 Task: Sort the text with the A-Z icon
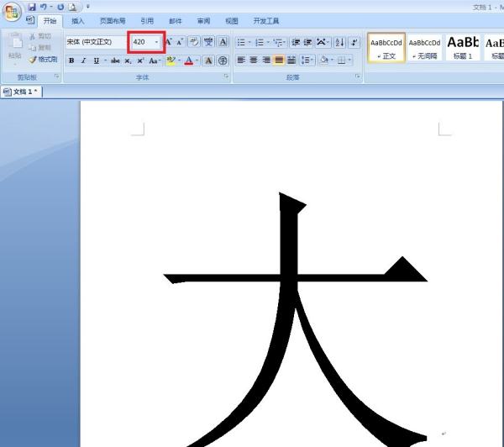point(339,42)
